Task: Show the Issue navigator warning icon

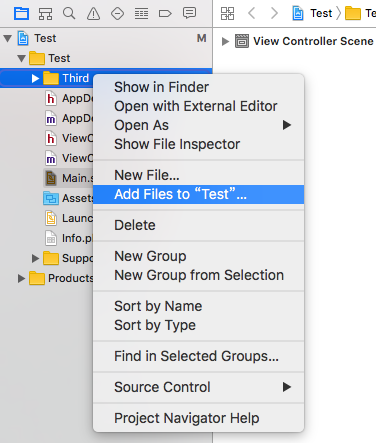Action: (93, 14)
